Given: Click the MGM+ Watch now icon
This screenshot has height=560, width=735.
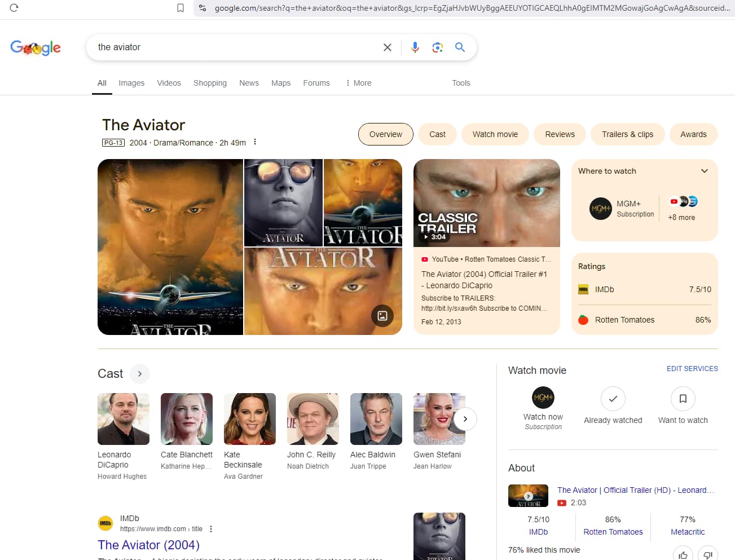Looking at the screenshot, I should [x=543, y=398].
